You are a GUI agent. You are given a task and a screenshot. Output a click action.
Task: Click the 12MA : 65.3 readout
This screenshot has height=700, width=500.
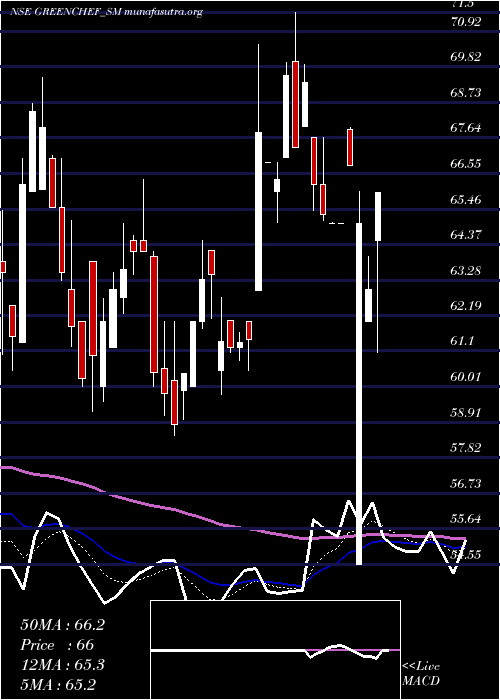pyautogui.click(x=62, y=665)
